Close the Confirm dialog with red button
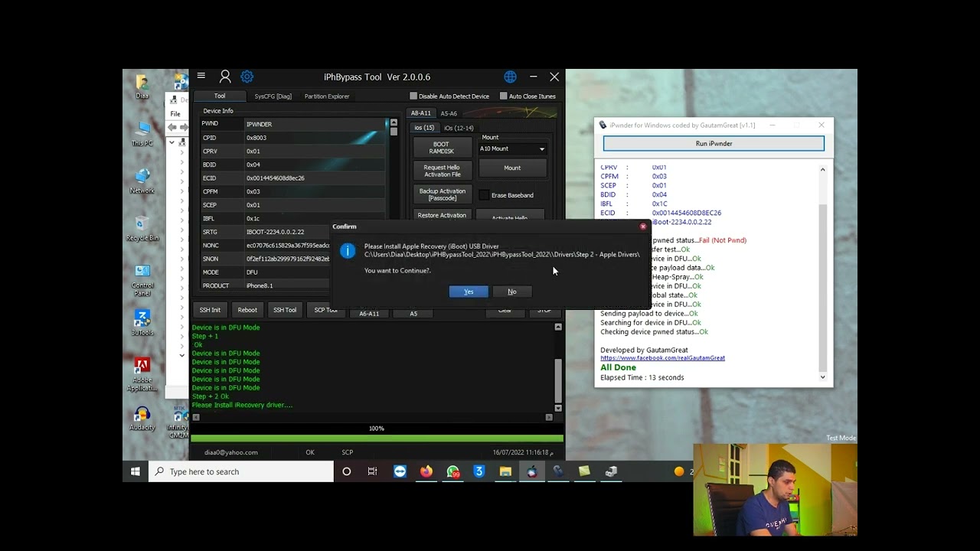 pyautogui.click(x=643, y=227)
